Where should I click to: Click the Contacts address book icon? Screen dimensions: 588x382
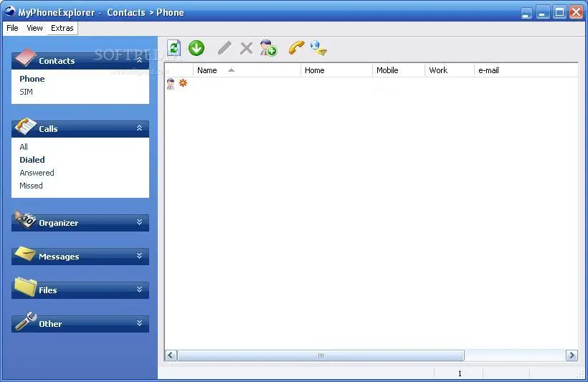point(24,57)
